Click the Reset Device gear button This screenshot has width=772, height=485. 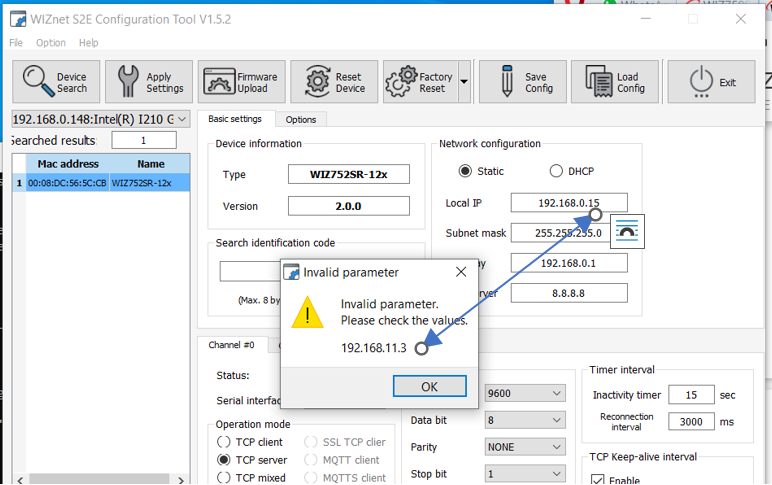click(334, 82)
